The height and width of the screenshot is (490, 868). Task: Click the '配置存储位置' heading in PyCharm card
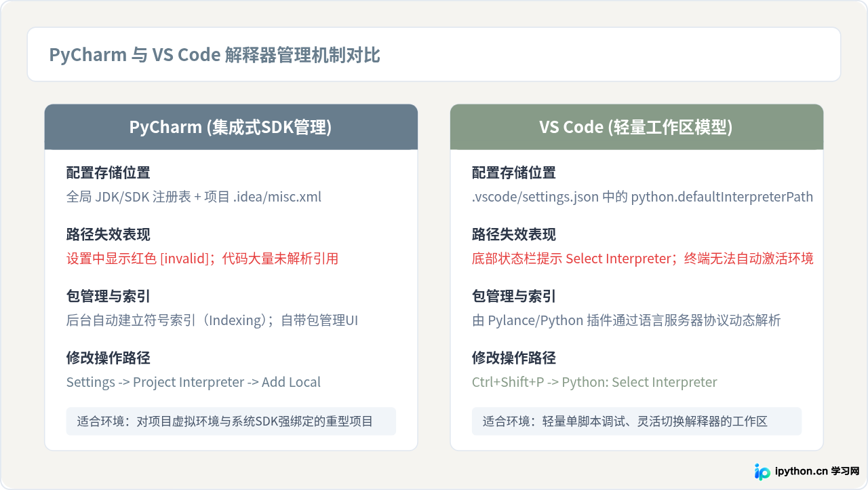pyautogui.click(x=108, y=173)
